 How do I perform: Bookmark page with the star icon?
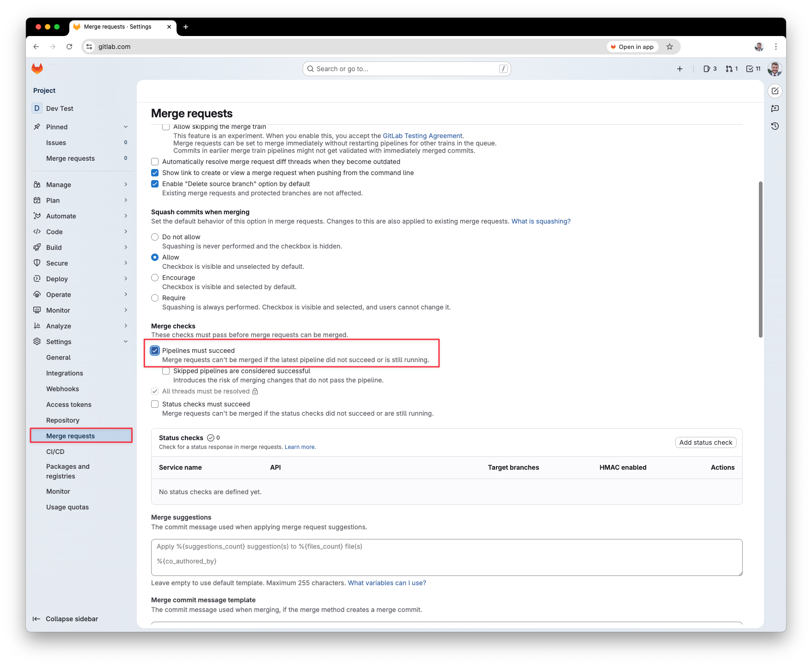pyautogui.click(x=669, y=47)
